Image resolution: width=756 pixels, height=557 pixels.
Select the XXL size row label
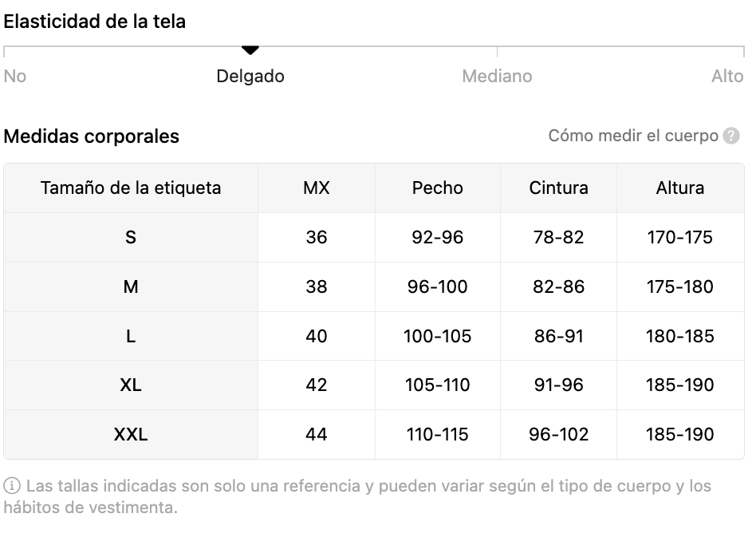point(131,435)
